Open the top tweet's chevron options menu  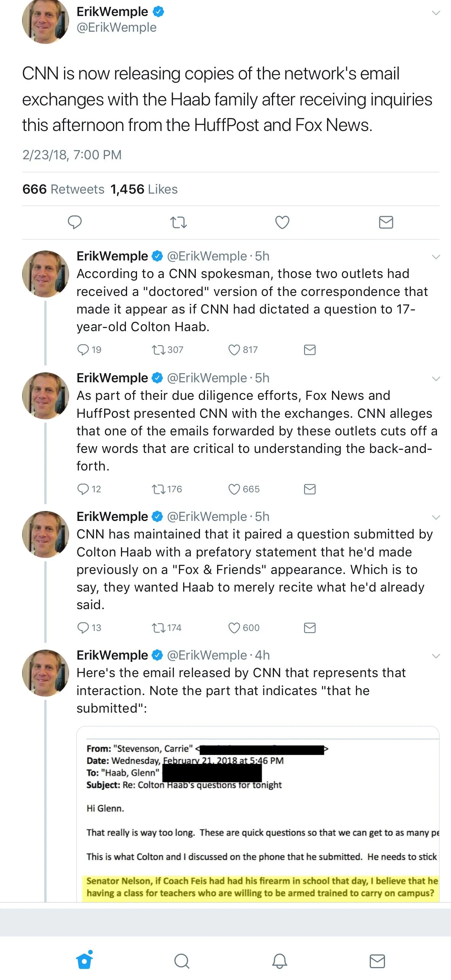point(436,13)
